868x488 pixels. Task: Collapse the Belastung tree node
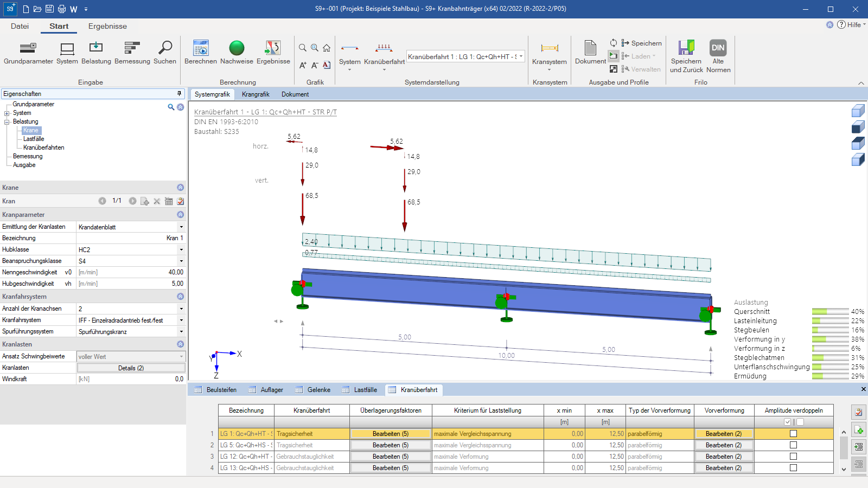(7, 122)
